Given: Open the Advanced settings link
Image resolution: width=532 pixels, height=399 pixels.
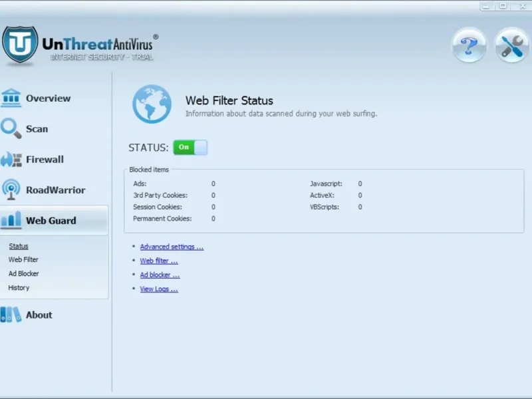Looking at the screenshot, I should (172, 247).
